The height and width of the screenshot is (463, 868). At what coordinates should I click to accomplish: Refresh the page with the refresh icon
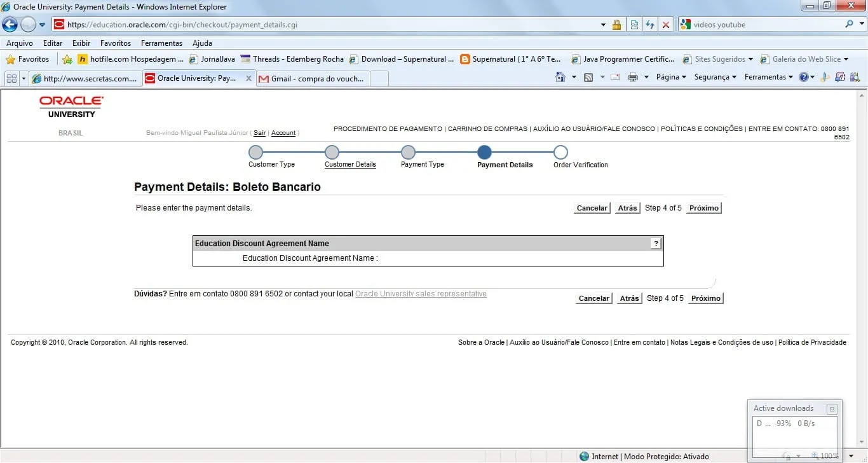click(x=649, y=25)
